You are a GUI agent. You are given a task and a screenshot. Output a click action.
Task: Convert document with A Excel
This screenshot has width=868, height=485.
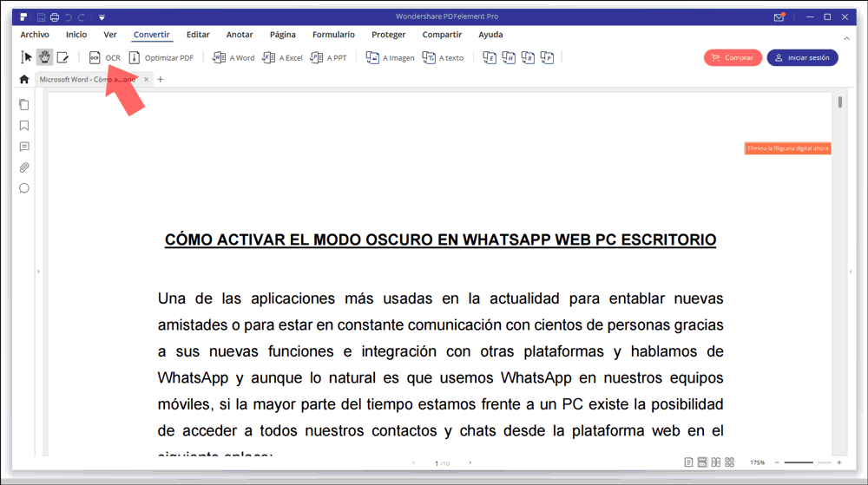click(x=282, y=57)
